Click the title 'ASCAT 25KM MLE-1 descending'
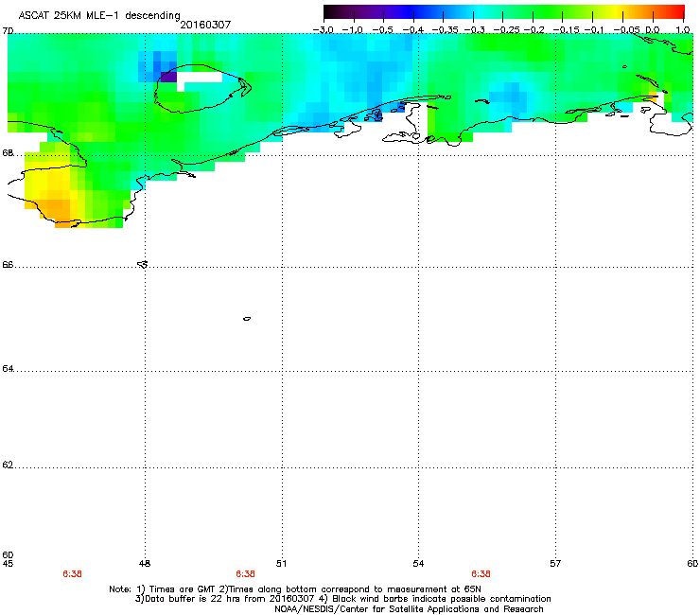Screen dimensions: 700x615 pos(99,16)
